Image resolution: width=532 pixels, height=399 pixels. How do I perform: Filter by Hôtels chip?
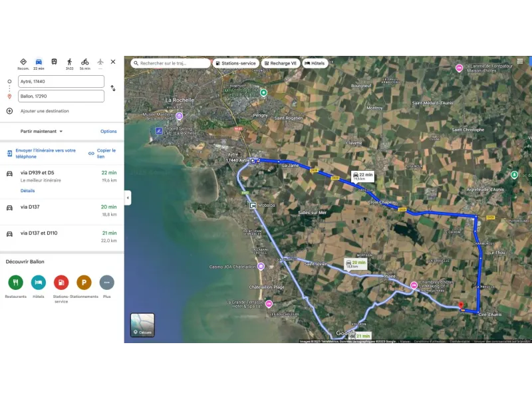pyautogui.click(x=315, y=63)
